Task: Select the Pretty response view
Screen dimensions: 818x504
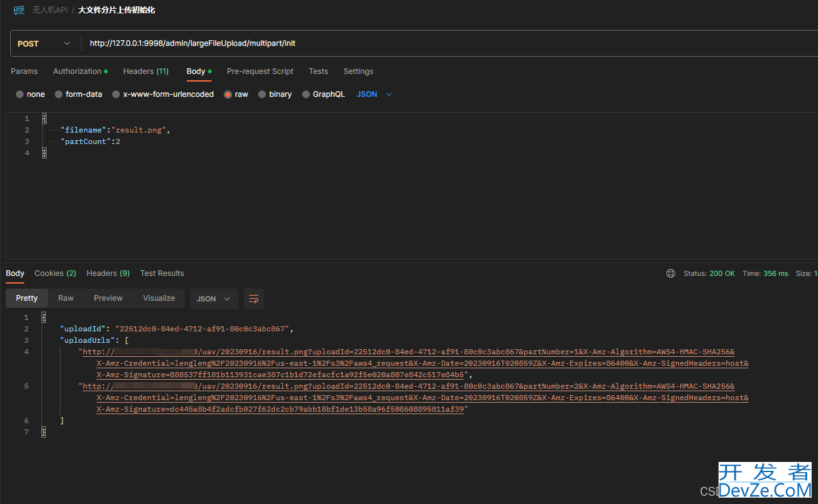Action: [x=27, y=298]
